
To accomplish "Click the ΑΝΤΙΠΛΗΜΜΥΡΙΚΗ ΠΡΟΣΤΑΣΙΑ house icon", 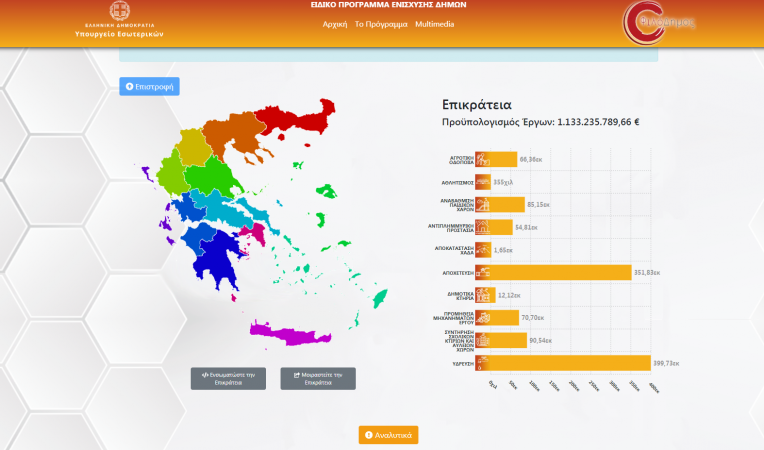I will coord(482,227).
